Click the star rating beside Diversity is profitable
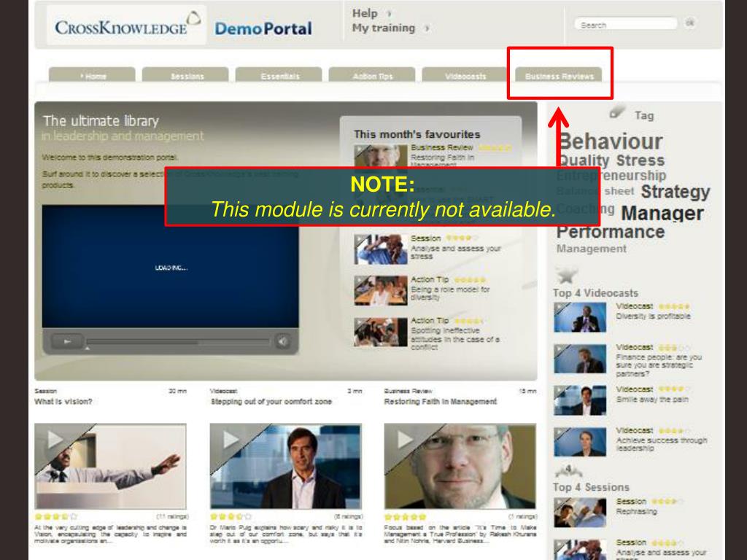This screenshot has height=560, width=747. (673, 306)
